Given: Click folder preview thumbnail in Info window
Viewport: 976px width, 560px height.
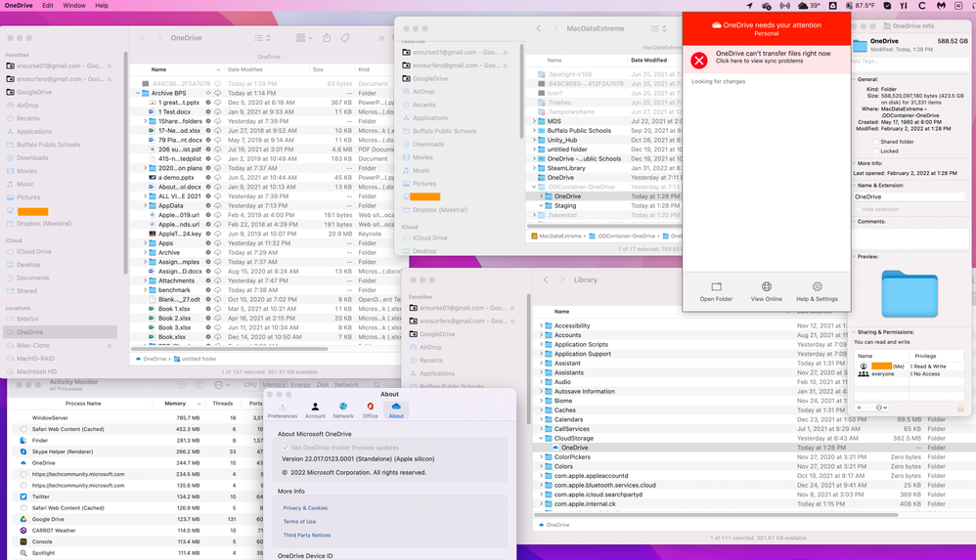Looking at the screenshot, I should click(x=909, y=293).
